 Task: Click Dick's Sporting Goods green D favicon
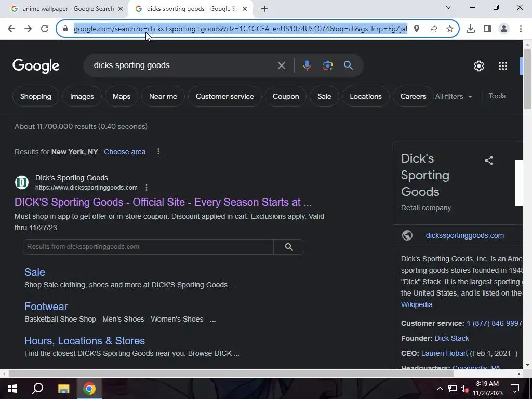[22, 182]
